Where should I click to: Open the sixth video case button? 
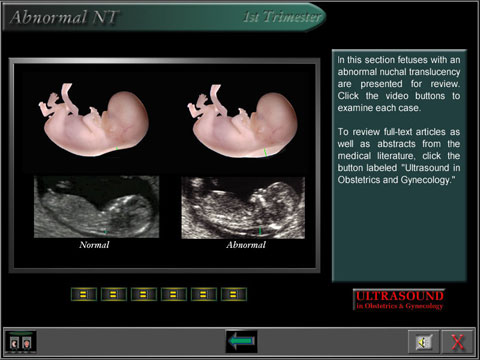[234, 294]
